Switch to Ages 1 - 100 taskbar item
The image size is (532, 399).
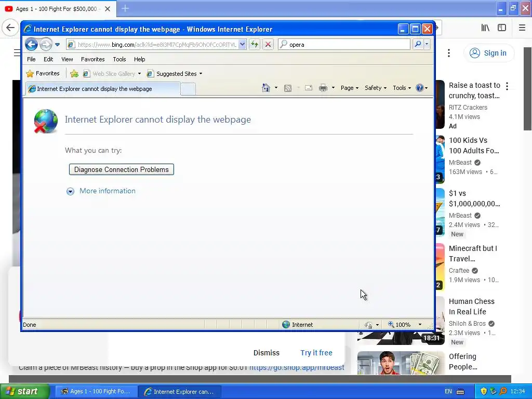tap(96, 391)
